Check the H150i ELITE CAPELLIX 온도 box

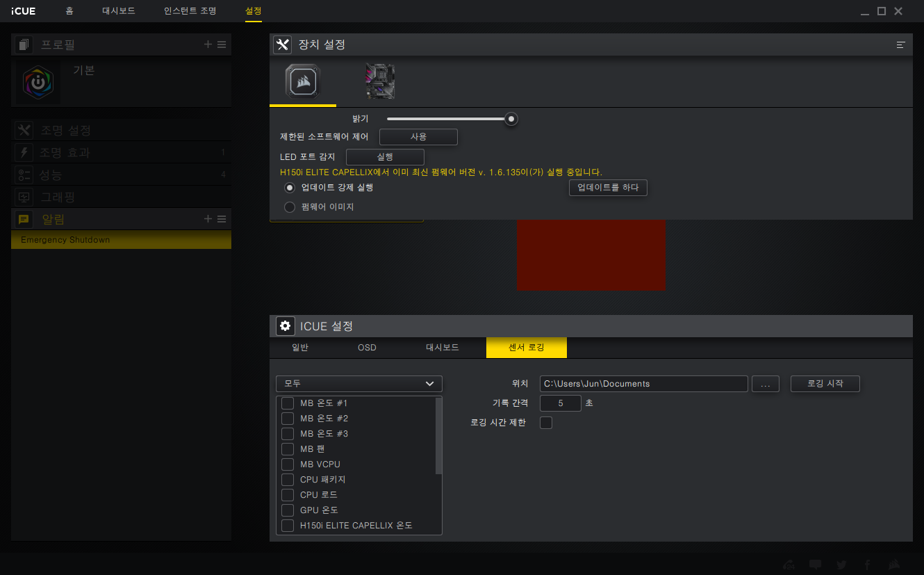click(287, 526)
